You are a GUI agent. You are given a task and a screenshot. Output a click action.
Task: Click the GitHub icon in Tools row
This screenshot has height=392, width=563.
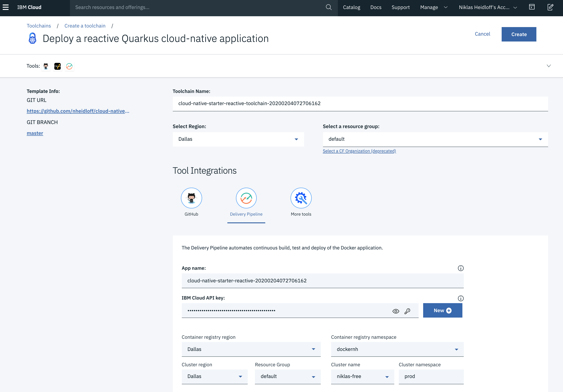point(46,66)
